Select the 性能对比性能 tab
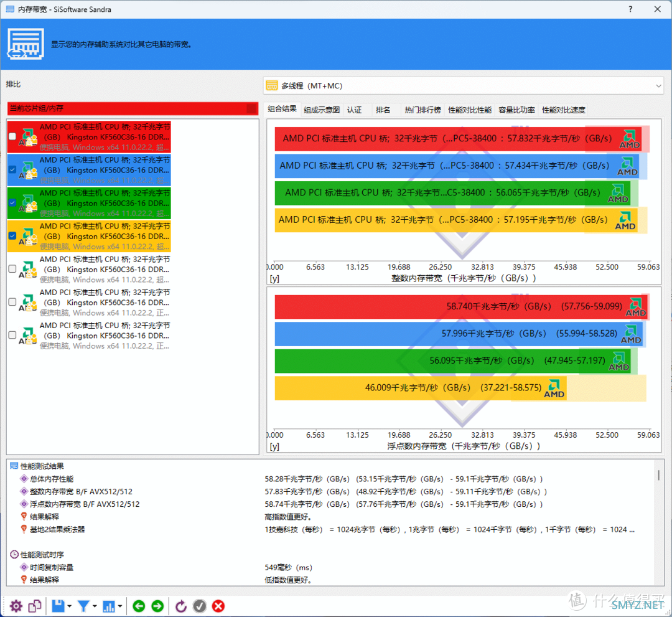Viewport: 672px width, 617px height. pyautogui.click(x=470, y=110)
